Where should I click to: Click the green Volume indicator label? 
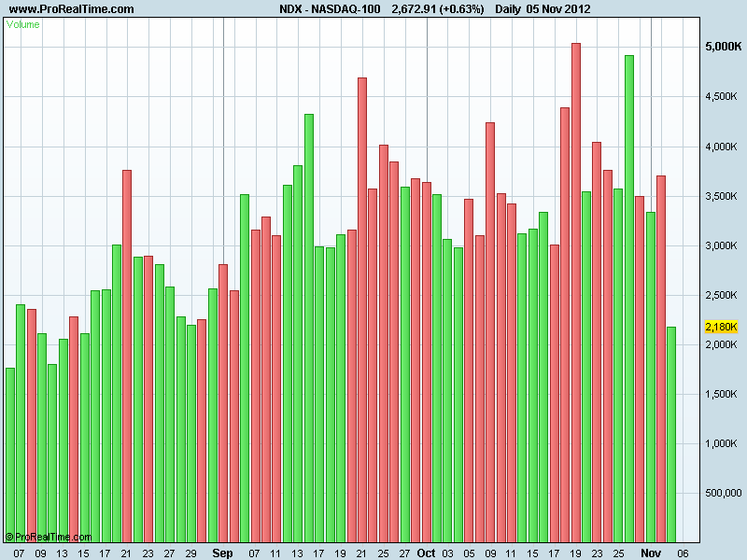coord(22,24)
